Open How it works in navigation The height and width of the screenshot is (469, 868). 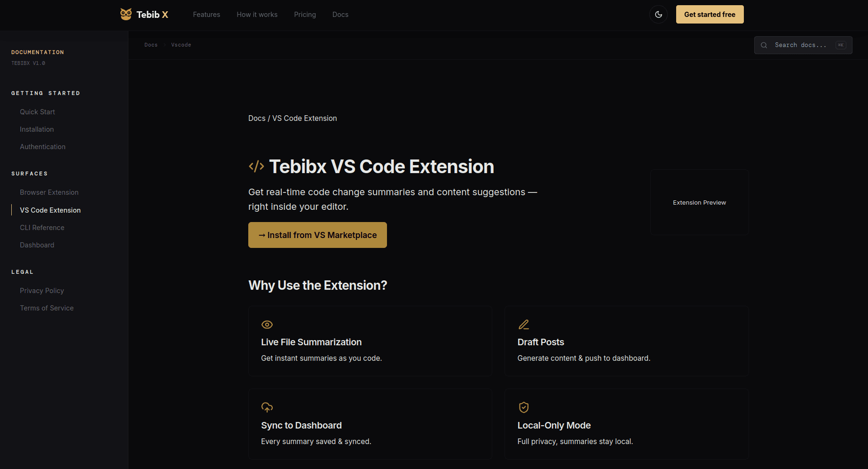pos(257,15)
